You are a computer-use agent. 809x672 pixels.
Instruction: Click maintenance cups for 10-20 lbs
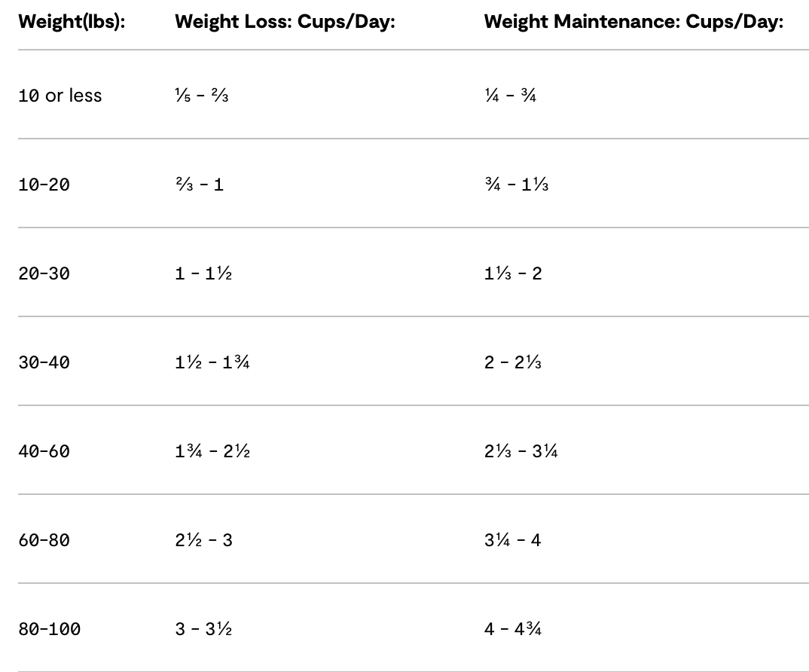(x=517, y=185)
